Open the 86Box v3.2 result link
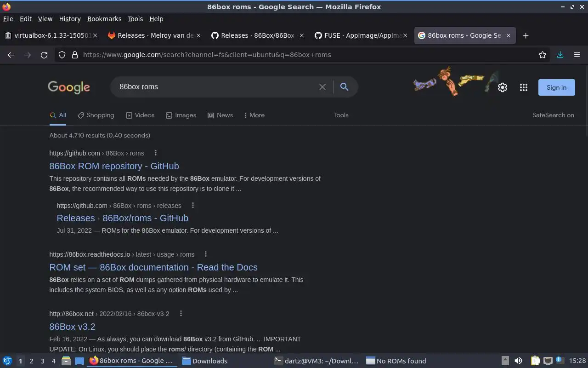Screen dimensions: 588x368 pos(72,327)
